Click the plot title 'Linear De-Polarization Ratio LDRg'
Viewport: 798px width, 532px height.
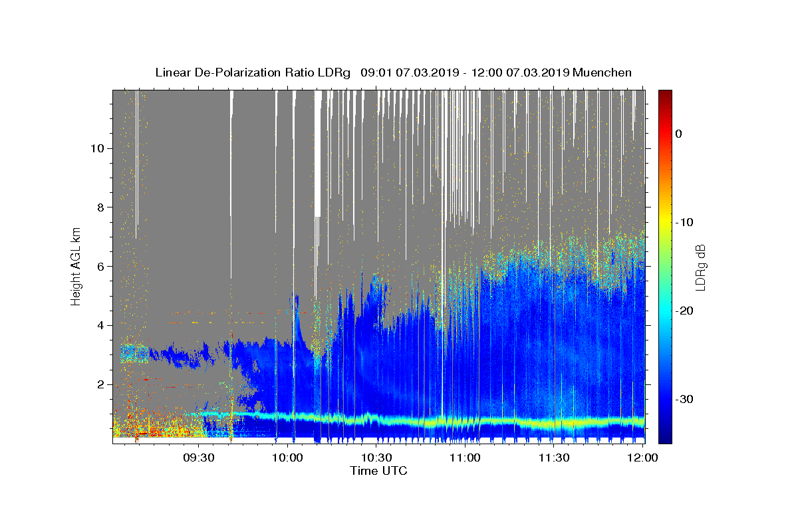[x=252, y=72]
